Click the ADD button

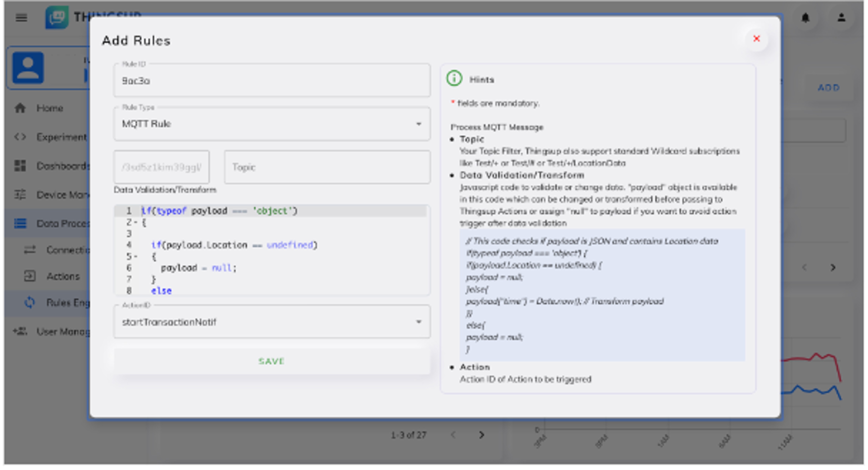point(829,88)
